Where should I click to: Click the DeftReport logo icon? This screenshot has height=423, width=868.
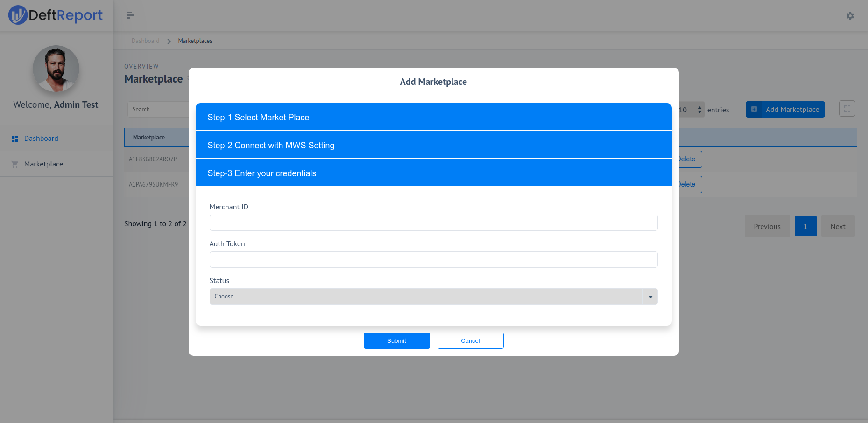tap(17, 14)
